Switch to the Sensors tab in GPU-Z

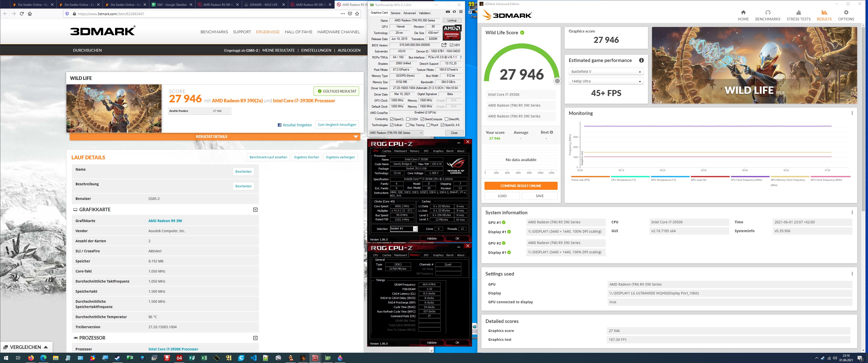click(396, 13)
